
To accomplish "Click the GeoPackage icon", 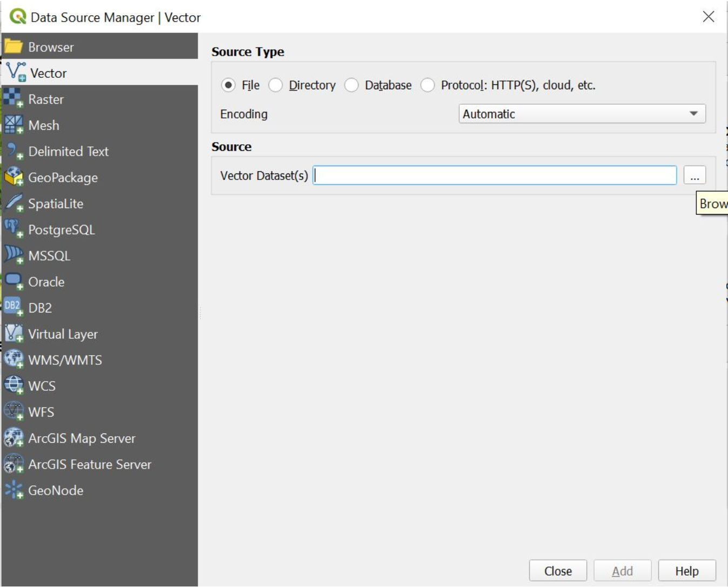I will [x=63, y=177].
